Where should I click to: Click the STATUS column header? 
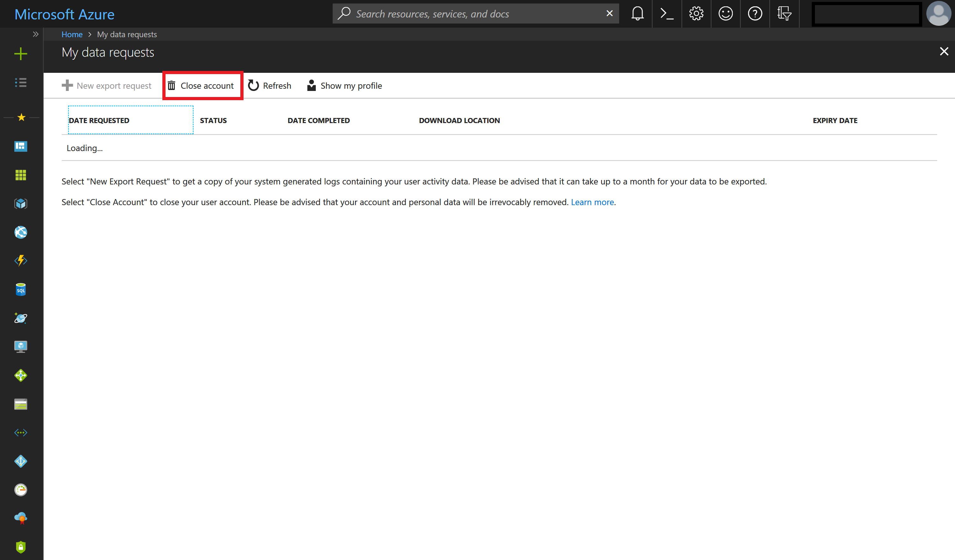(x=213, y=120)
